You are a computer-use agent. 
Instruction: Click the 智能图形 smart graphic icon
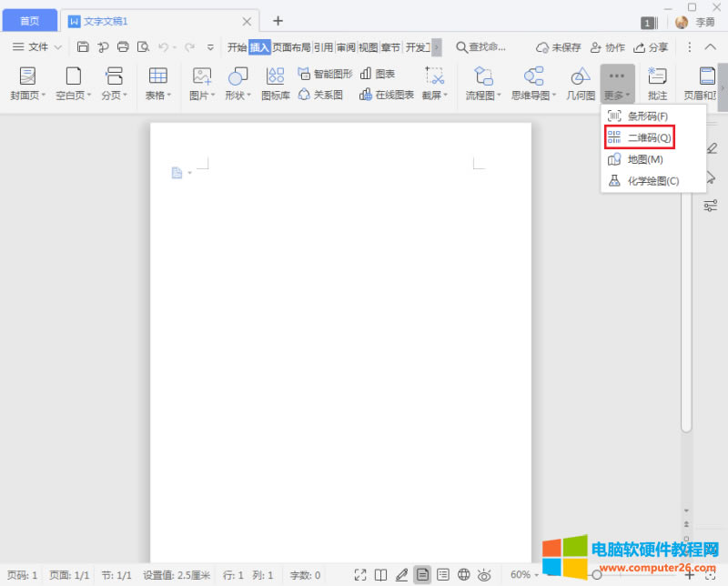pyautogui.click(x=325, y=74)
